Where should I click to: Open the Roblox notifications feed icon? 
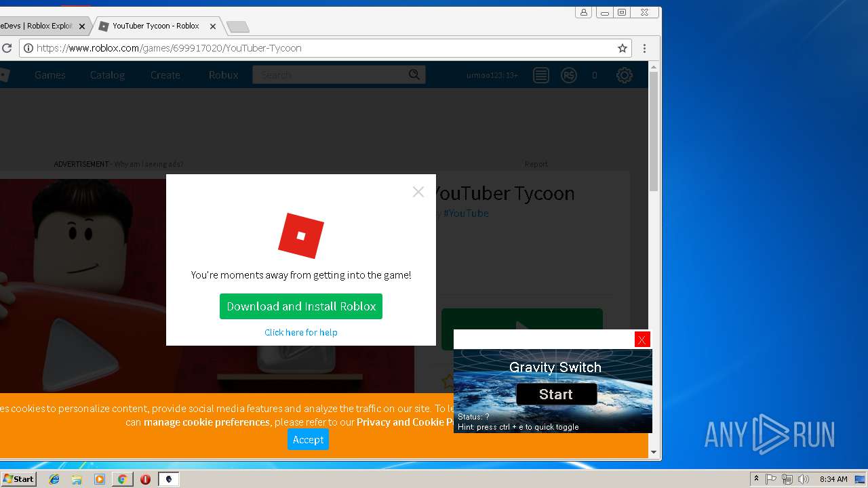[x=540, y=75]
